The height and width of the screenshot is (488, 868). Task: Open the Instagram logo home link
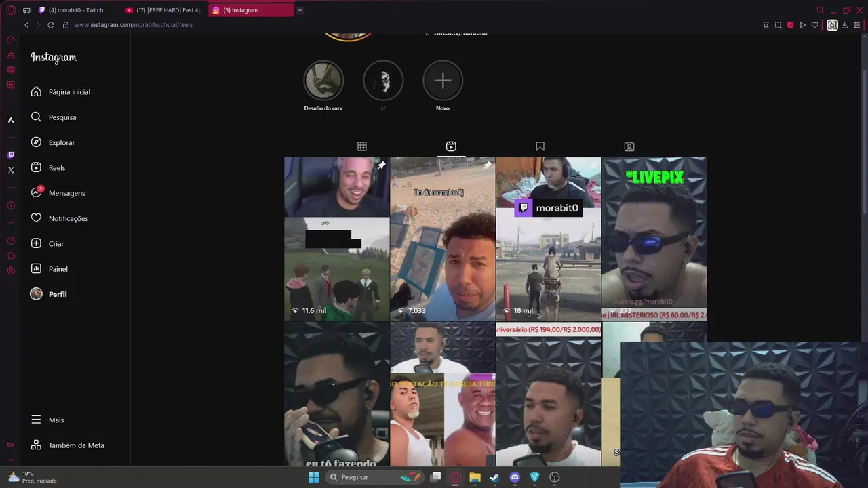[x=54, y=58]
